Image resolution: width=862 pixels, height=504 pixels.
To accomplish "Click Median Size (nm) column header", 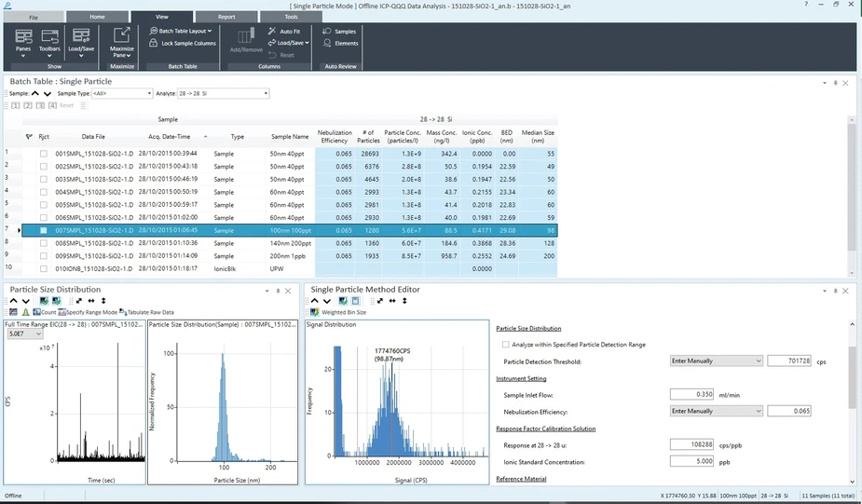I will (x=539, y=137).
